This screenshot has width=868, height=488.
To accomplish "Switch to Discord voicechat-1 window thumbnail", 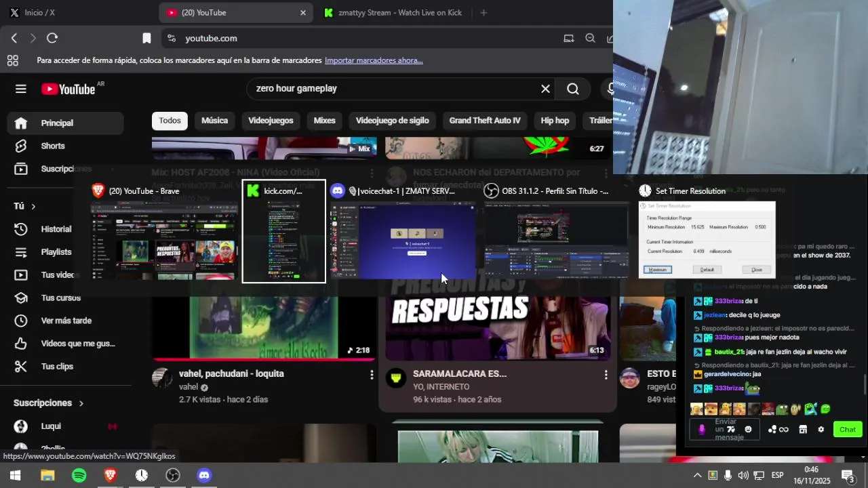I will coord(402,230).
